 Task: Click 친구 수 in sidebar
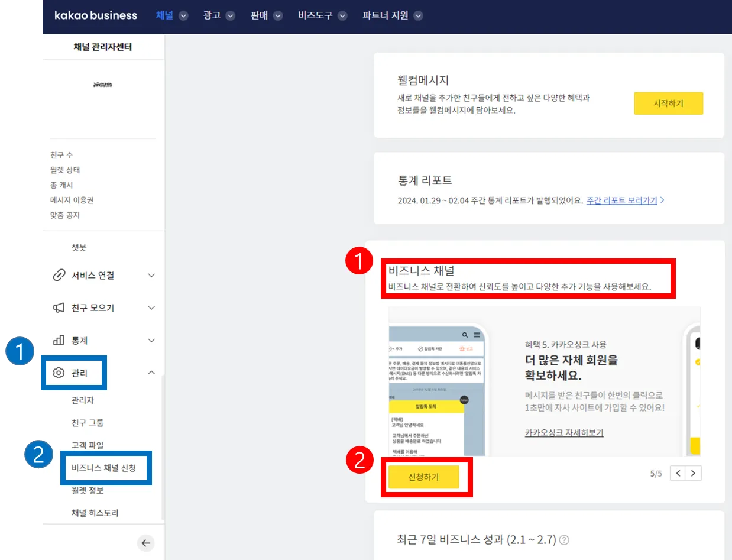coord(62,155)
